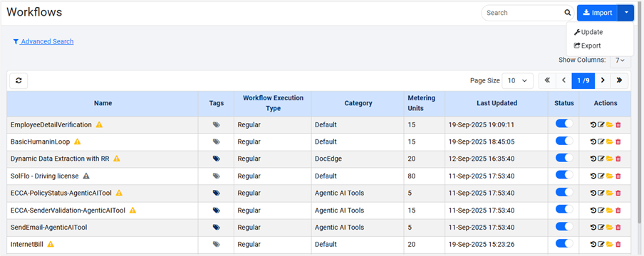This screenshot has width=644, height=256.
Task: View history of EmployeeDetailVerification workflow
Action: [x=593, y=124]
